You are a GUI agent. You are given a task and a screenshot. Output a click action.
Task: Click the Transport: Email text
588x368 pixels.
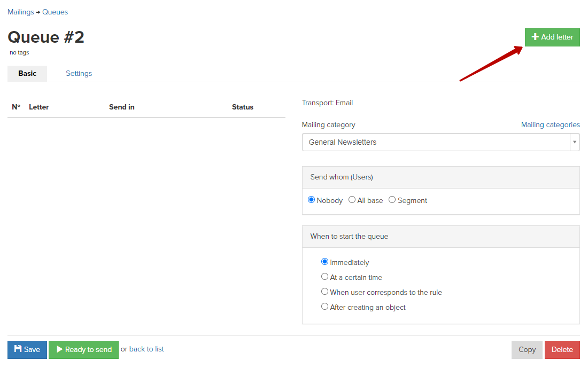point(327,103)
